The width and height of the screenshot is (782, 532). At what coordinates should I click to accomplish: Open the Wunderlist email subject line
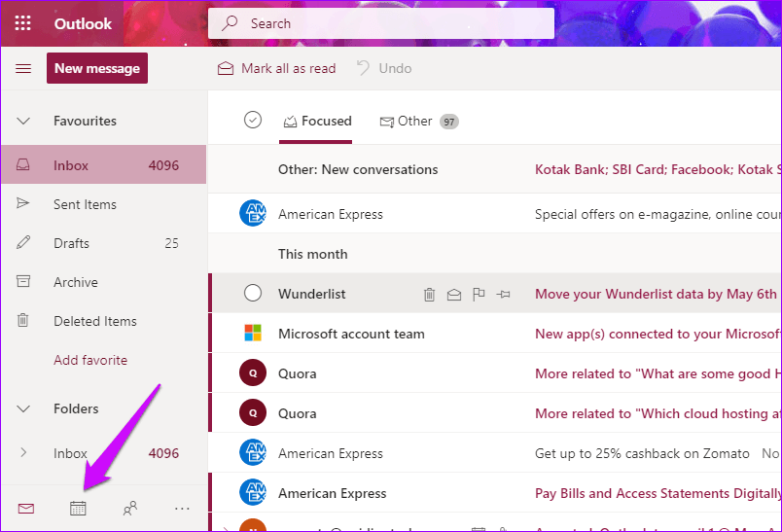(656, 294)
